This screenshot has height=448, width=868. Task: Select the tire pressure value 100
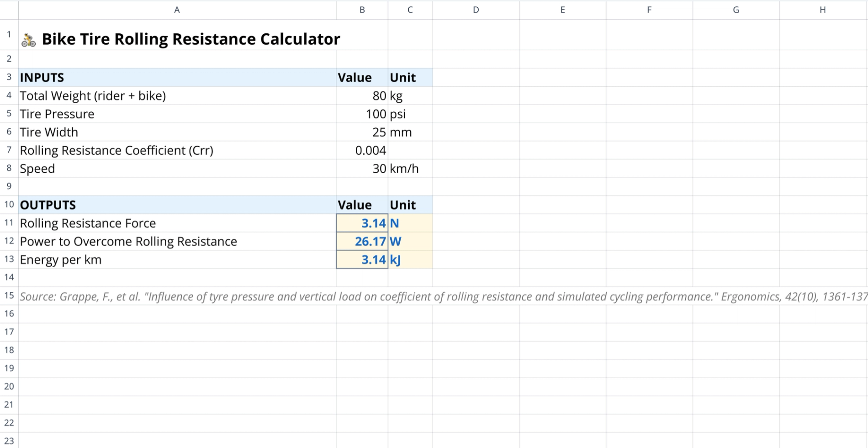pos(362,114)
